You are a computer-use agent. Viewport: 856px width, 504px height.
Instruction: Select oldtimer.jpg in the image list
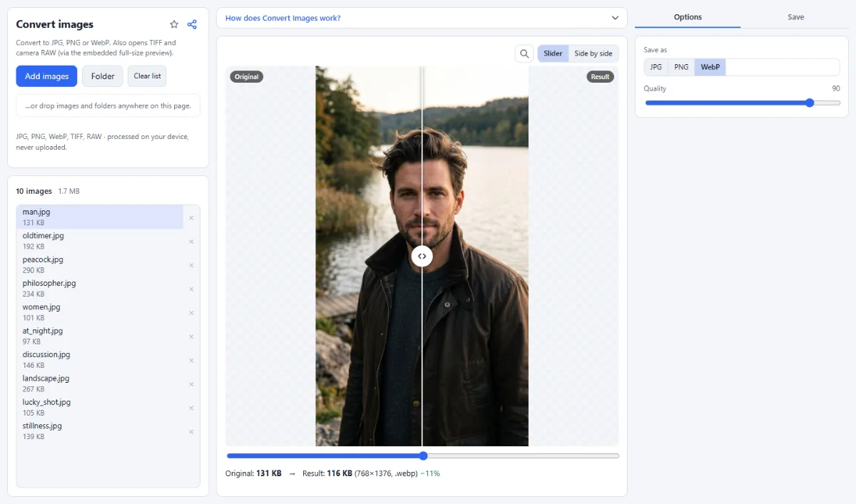pos(100,241)
